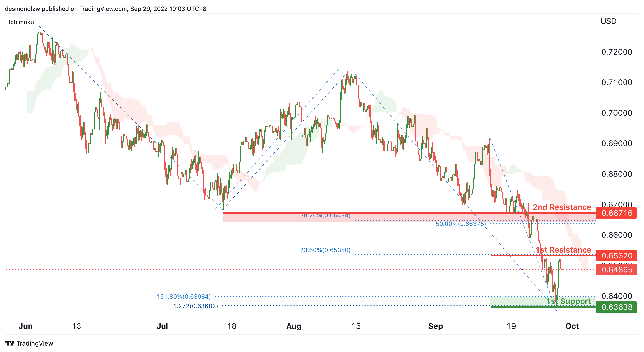
Task: Click the Aug marker on time axis
Action: click(x=294, y=326)
